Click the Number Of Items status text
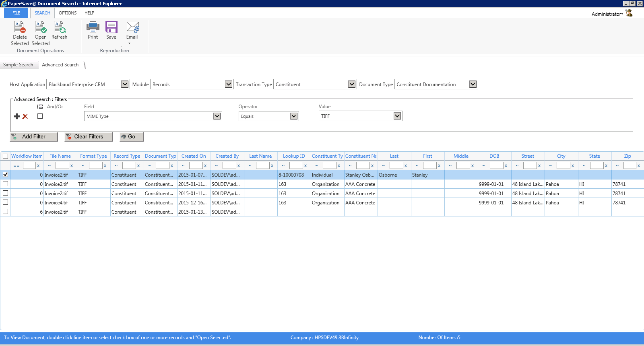Image resolution: width=644 pixels, height=346 pixels. (439, 338)
